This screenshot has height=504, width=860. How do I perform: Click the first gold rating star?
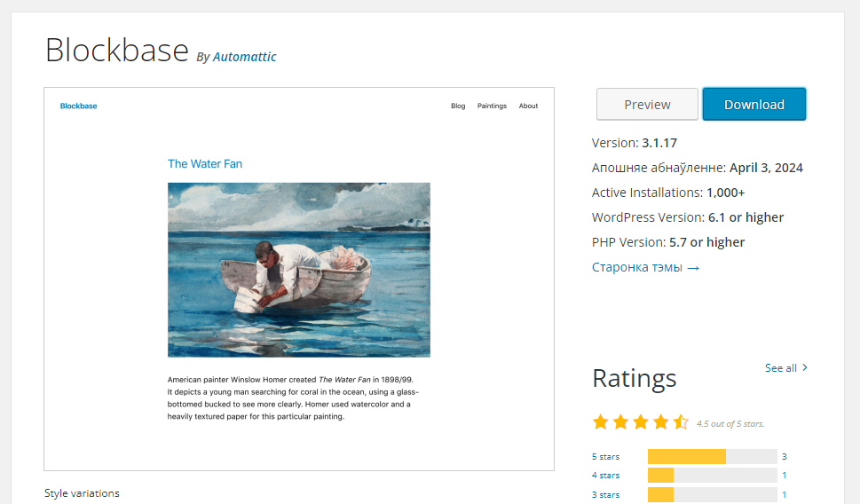pos(601,422)
